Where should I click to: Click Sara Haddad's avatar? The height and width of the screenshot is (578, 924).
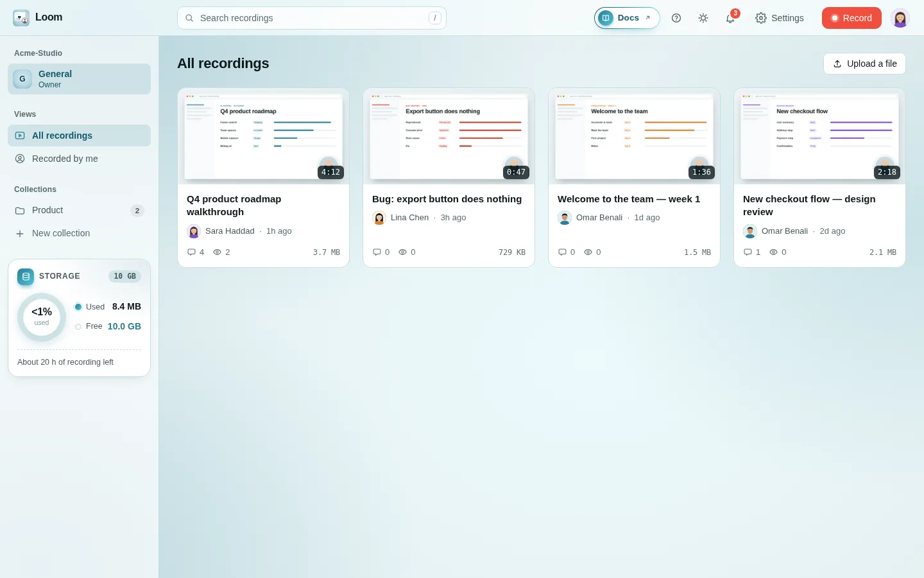(x=194, y=231)
